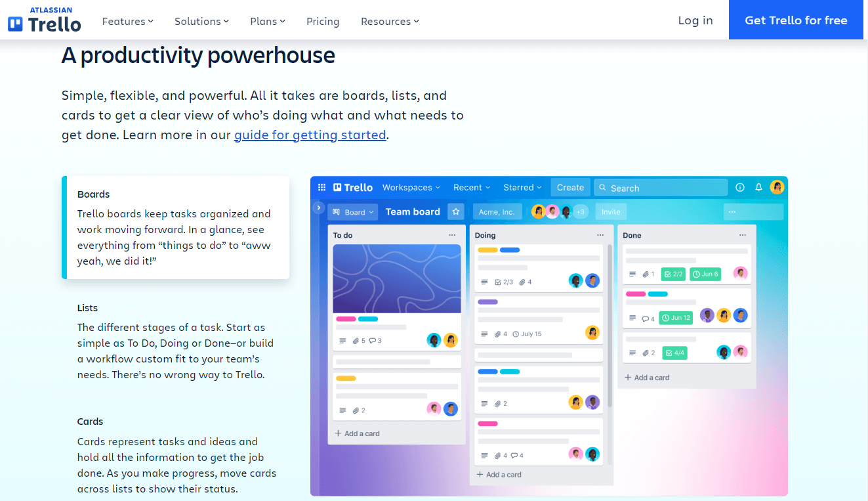Image resolution: width=868 pixels, height=501 pixels.
Task: Click the search magnifier icon in board header
Action: click(x=603, y=188)
